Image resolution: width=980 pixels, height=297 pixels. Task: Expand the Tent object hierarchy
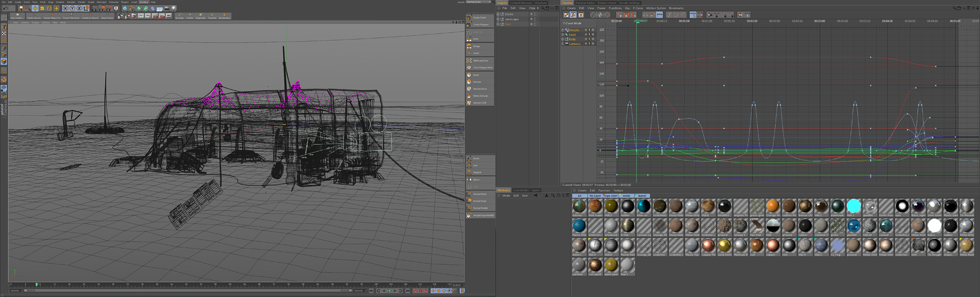point(498,24)
